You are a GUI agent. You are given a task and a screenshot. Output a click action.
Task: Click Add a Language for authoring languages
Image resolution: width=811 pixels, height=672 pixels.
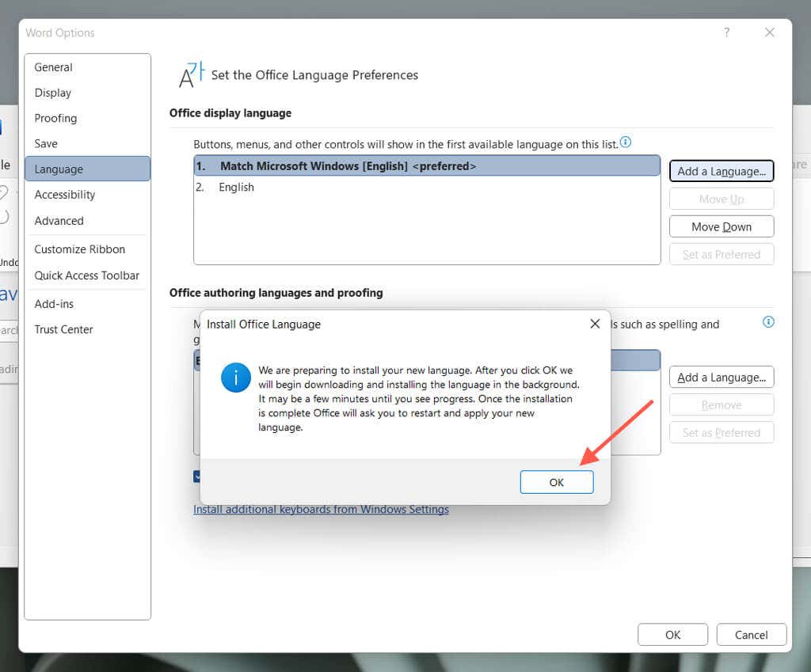click(721, 378)
